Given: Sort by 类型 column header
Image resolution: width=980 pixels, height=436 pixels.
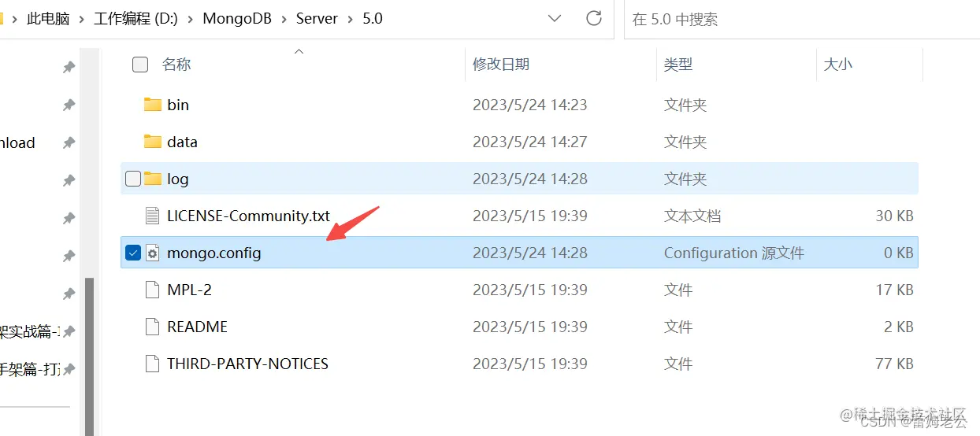Looking at the screenshot, I should tap(678, 65).
